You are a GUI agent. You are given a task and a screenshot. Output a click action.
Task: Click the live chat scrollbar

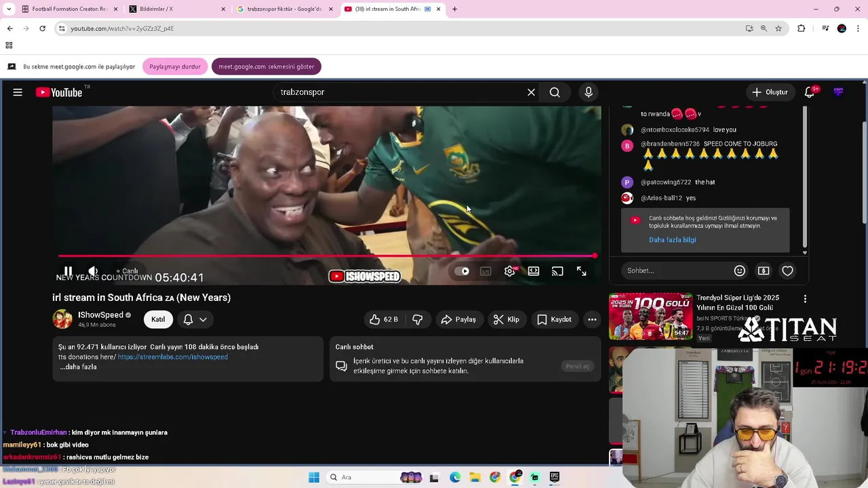tap(804, 176)
